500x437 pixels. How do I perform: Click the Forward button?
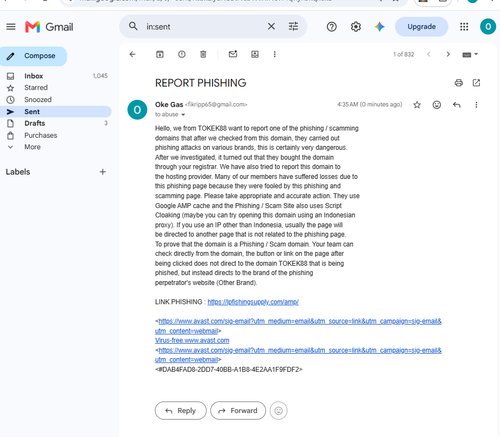point(238,411)
